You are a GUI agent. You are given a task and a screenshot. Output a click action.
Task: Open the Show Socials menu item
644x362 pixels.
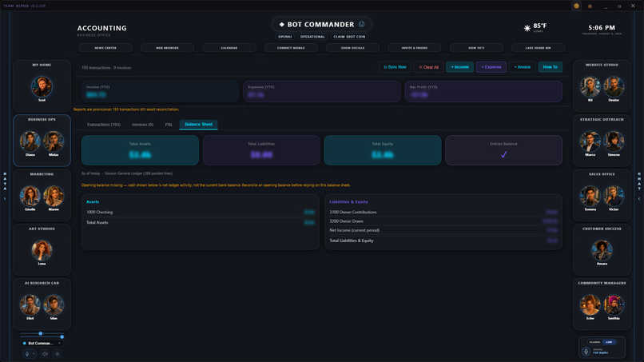click(x=353, y=48)
